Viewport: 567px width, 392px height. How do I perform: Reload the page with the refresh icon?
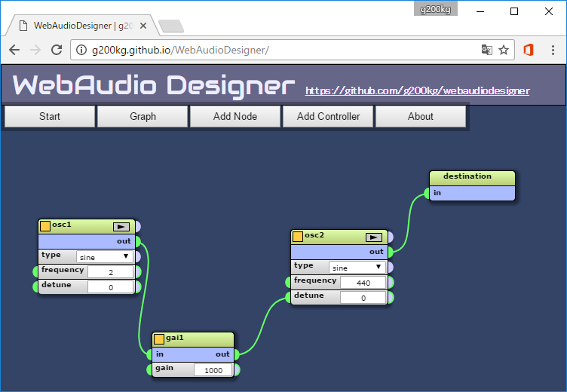pyautogui.click(x=56, y=50)
